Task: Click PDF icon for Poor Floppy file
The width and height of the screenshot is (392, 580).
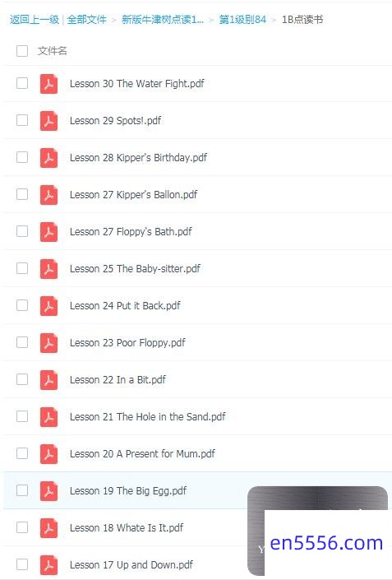Action: tap(48, 342)
